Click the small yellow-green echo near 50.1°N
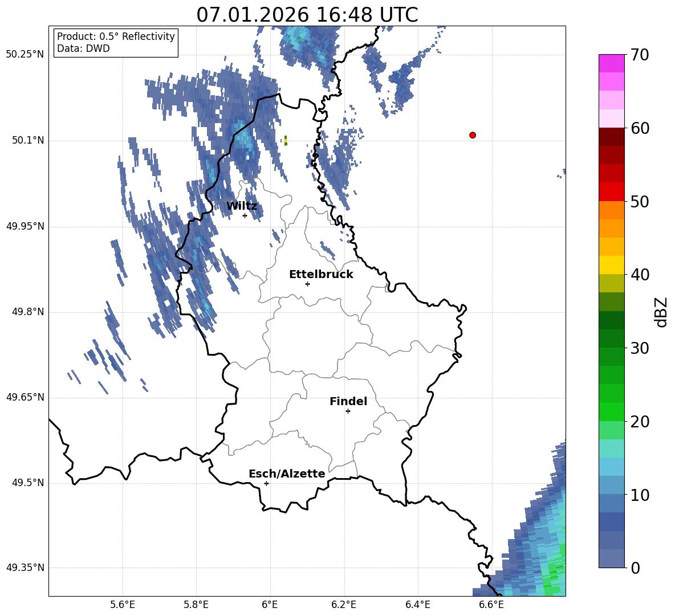Viewport: 675px width, 616px height. pos(286,140)
